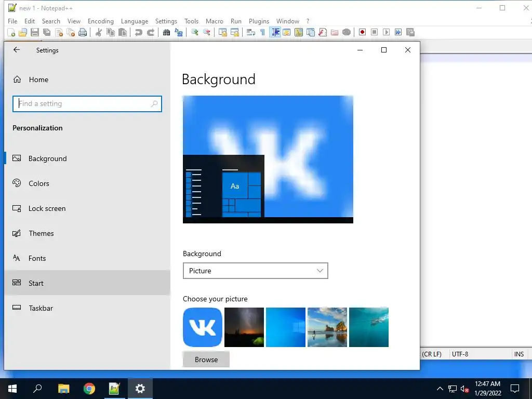The width and height of the screenshot is (532, 399).
Task: Open File Explorer from the taskbar
Action: [x=63, y=389]
